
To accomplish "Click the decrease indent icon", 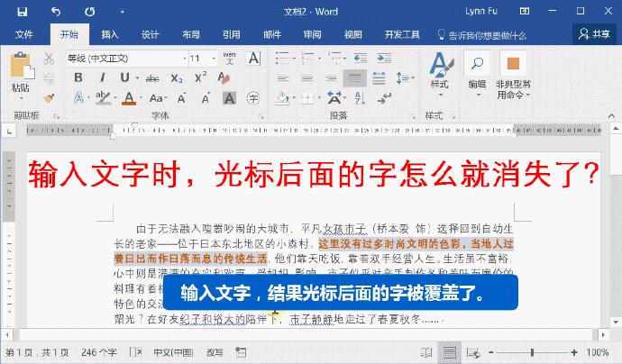I will pyautogui.click(x=361, y=59).
